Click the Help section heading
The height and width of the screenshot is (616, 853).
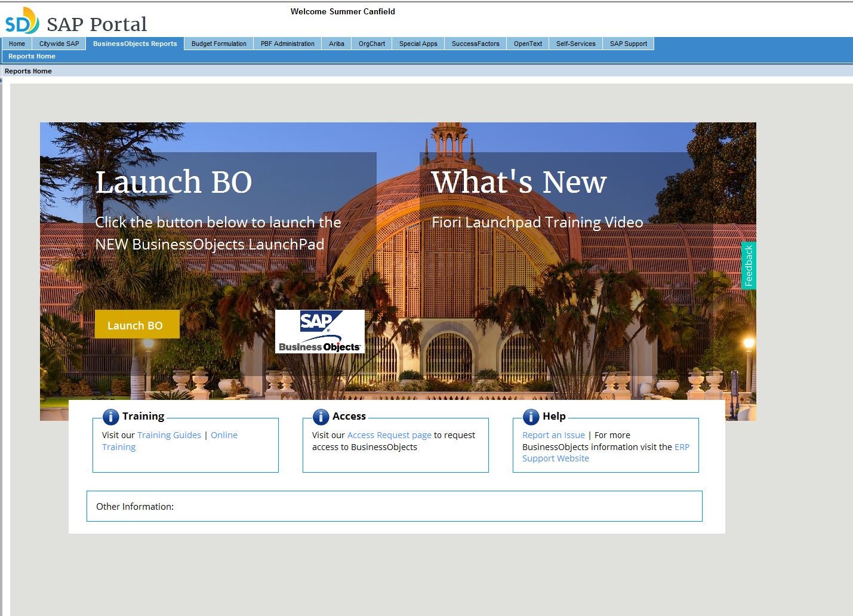(554, 416)
